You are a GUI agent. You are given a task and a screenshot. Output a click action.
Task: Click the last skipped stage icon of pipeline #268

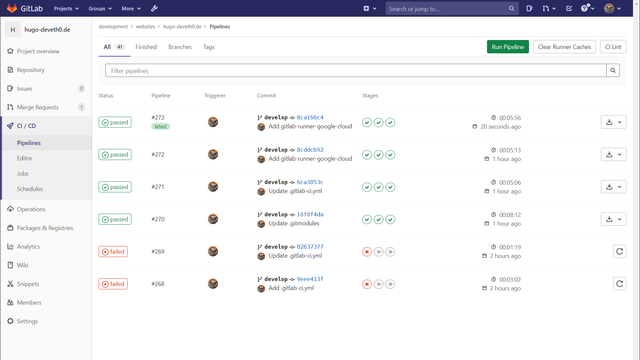pyautogui.click(x=390, y=284)
